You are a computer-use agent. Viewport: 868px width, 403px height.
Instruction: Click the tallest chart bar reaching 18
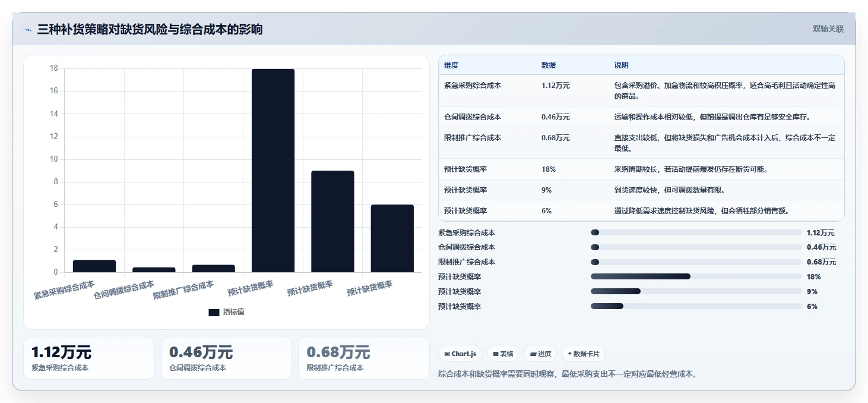tap(273, 171)
